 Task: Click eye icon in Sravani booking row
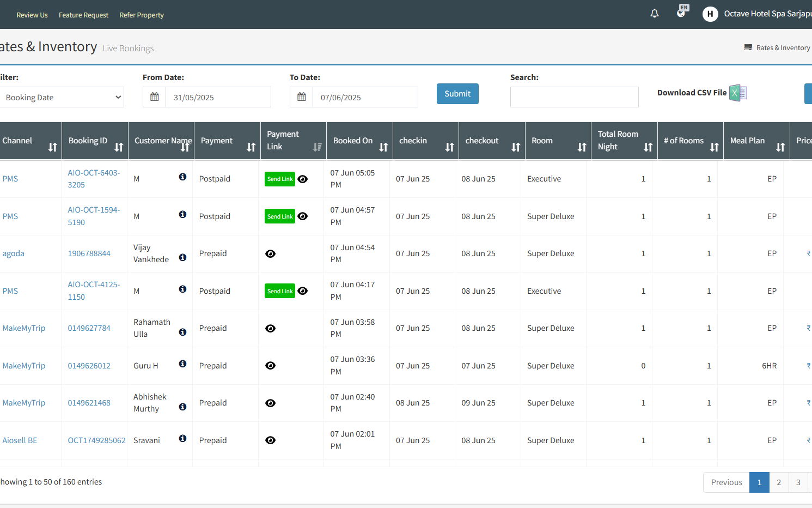tap(270, 440)
